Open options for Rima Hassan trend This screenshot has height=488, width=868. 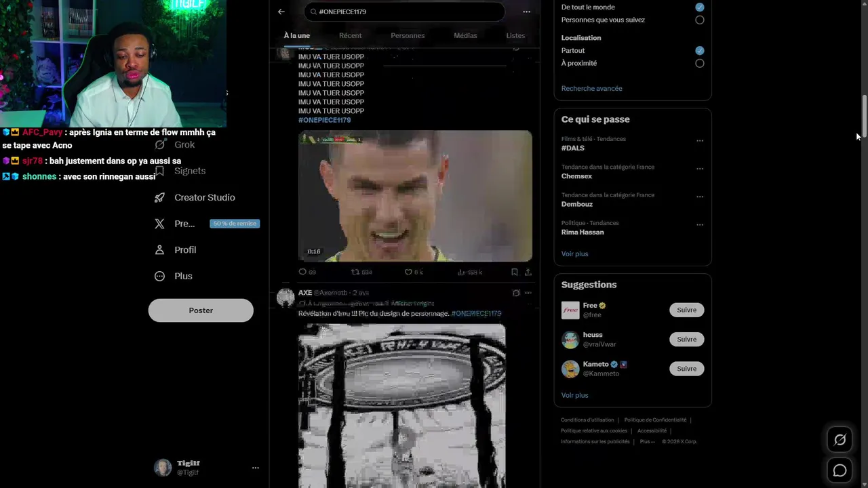(x=700, y=224)
